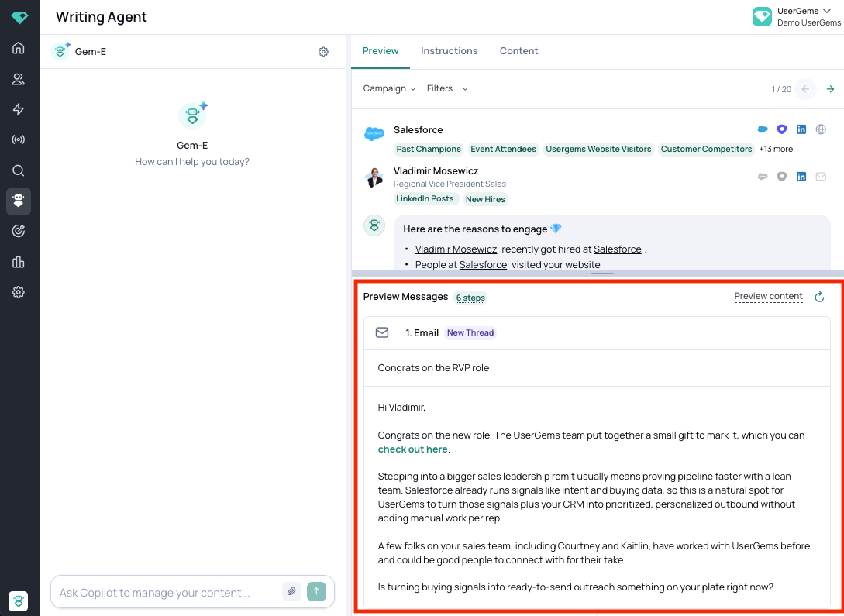Click the 'Hi Vladimir,' greeting line
844x616 pixels.
401,408
